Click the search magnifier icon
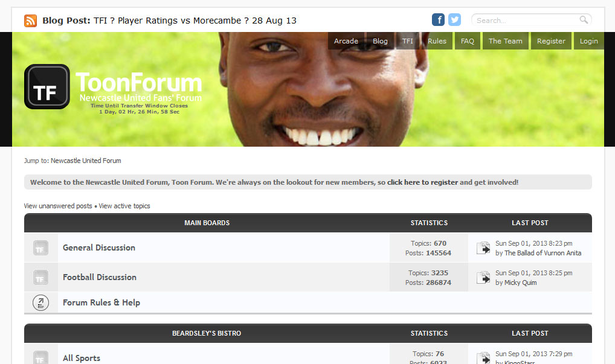The height and width of the screenshot is (364, 615). (x=584, y=19)
